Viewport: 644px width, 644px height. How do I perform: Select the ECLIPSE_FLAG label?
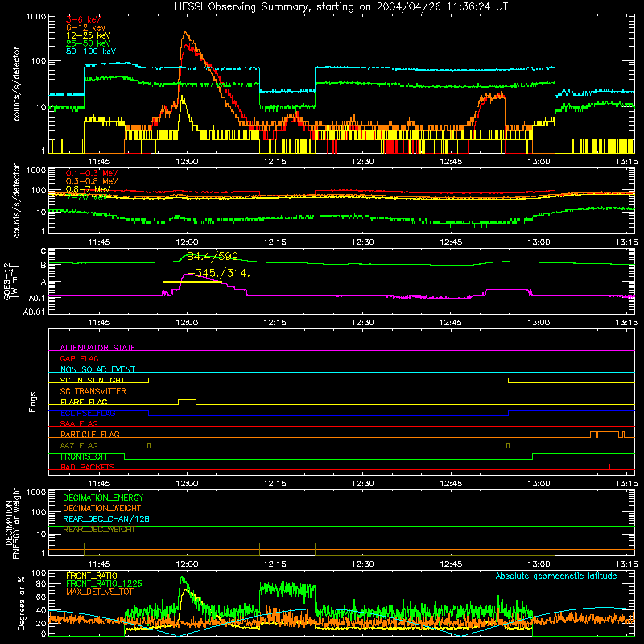(x=88, y=413)
